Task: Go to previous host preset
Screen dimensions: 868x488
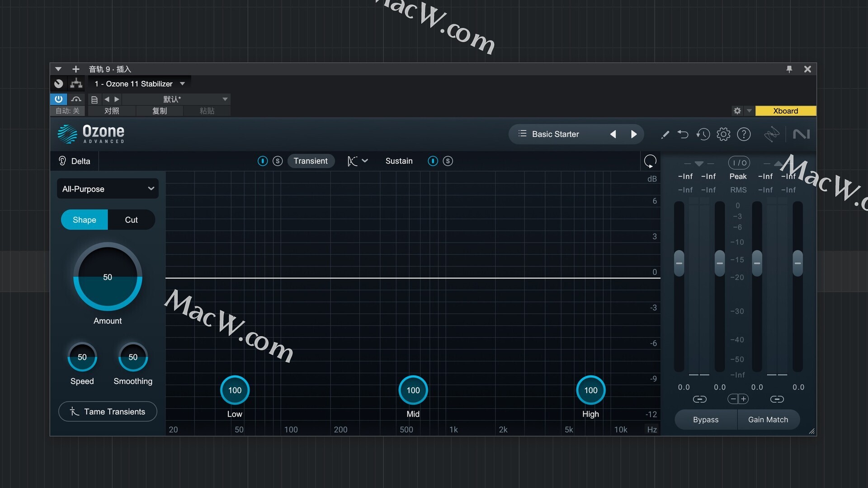Action: point(107,99)
